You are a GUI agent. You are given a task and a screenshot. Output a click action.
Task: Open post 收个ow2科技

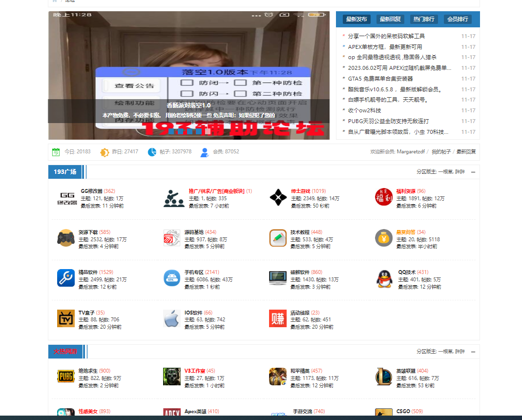pyautogui.click(x=364, y=110)
